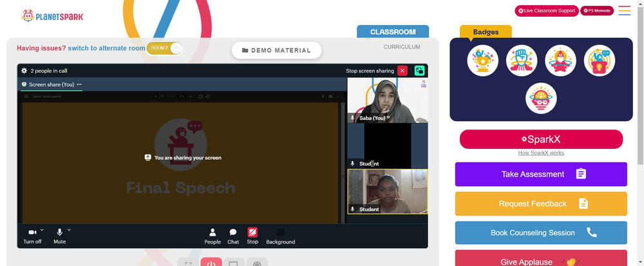Open Screen share three-dots options menu
The image size is (644, 266).
click(x=79, y=84)
